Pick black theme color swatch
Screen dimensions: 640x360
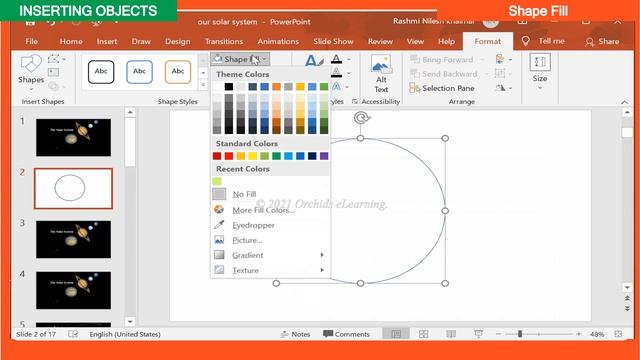point(229,87)
